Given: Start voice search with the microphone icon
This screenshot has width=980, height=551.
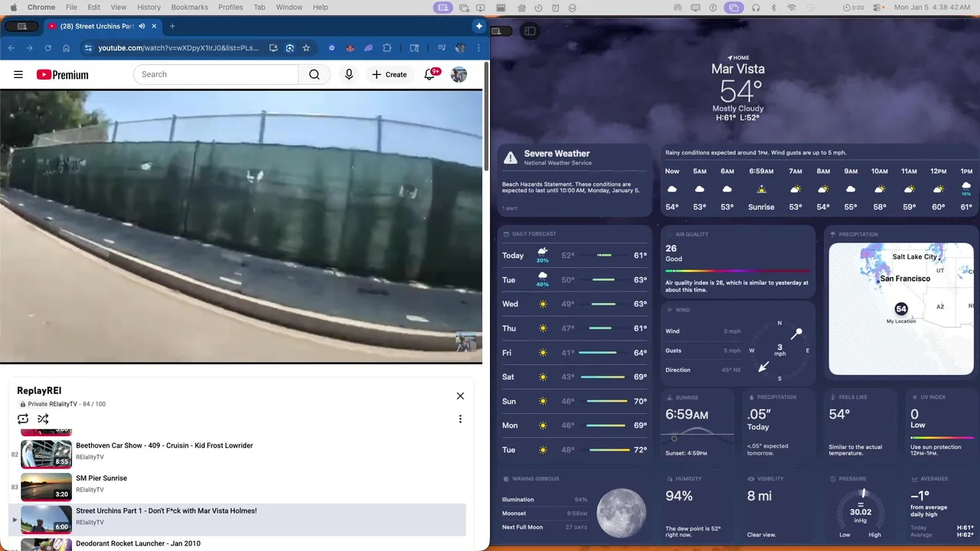Looking at the screenshot, I should 349,74.
